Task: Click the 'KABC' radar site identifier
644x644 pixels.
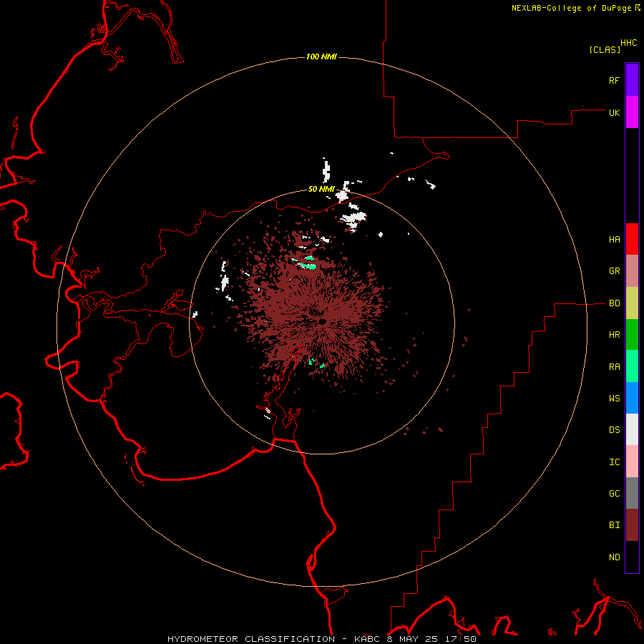Action: click(367, 639)
